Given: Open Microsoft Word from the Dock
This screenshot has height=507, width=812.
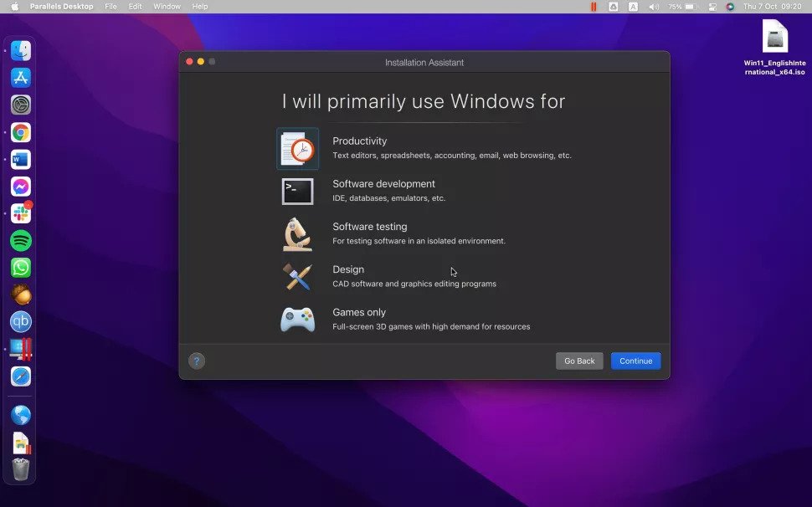Looking at the screenshot, I should (20, 159).
